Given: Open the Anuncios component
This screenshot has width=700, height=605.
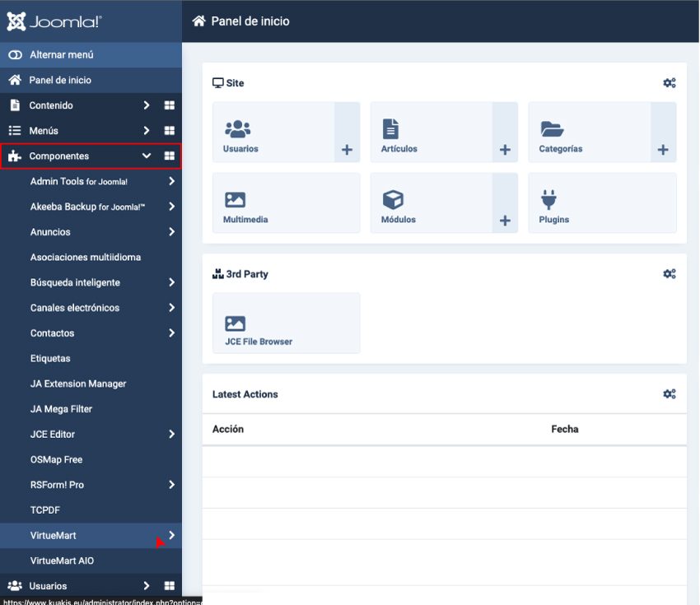Looking at the screenshot, I should pos(50,232).
